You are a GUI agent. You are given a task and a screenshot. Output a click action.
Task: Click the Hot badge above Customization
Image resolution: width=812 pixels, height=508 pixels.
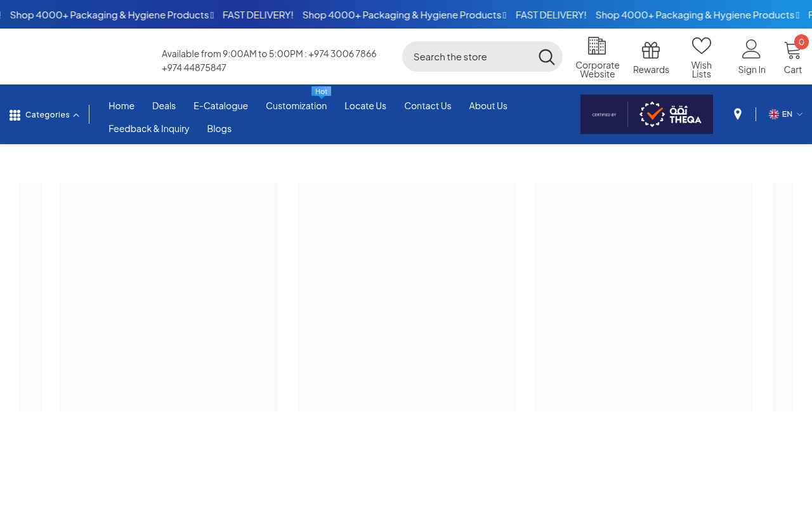(x=322, y=91)
